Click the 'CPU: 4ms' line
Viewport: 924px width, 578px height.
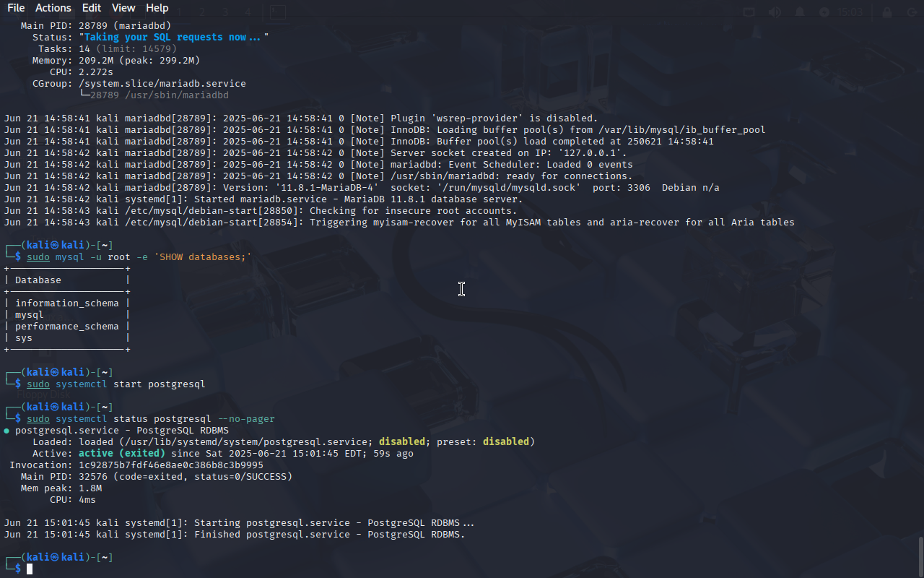(73, 500)
